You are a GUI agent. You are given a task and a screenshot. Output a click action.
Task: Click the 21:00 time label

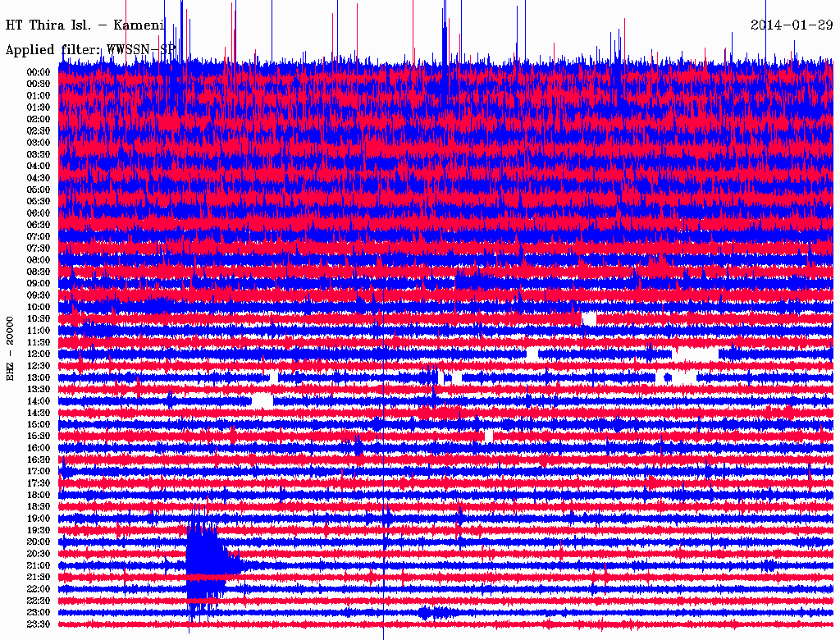pos(39,565)
